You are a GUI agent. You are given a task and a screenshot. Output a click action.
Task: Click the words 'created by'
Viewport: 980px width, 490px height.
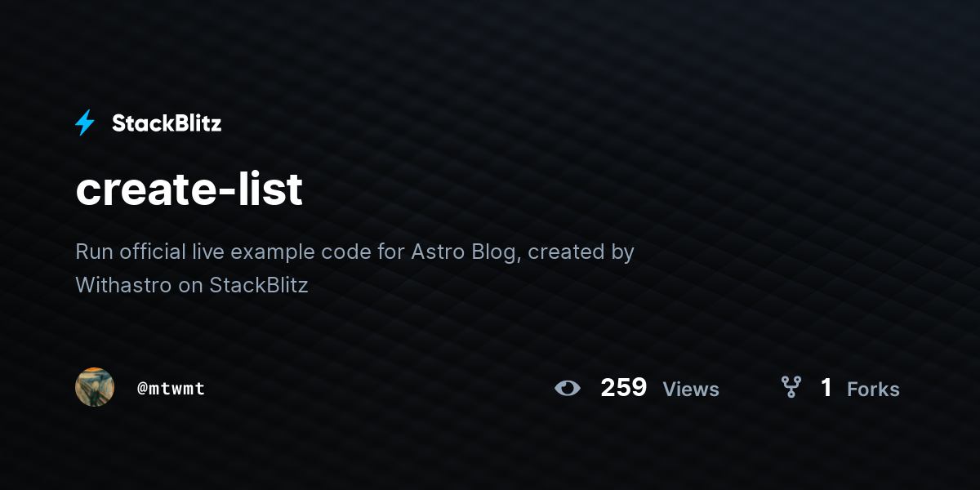[581, 252]
